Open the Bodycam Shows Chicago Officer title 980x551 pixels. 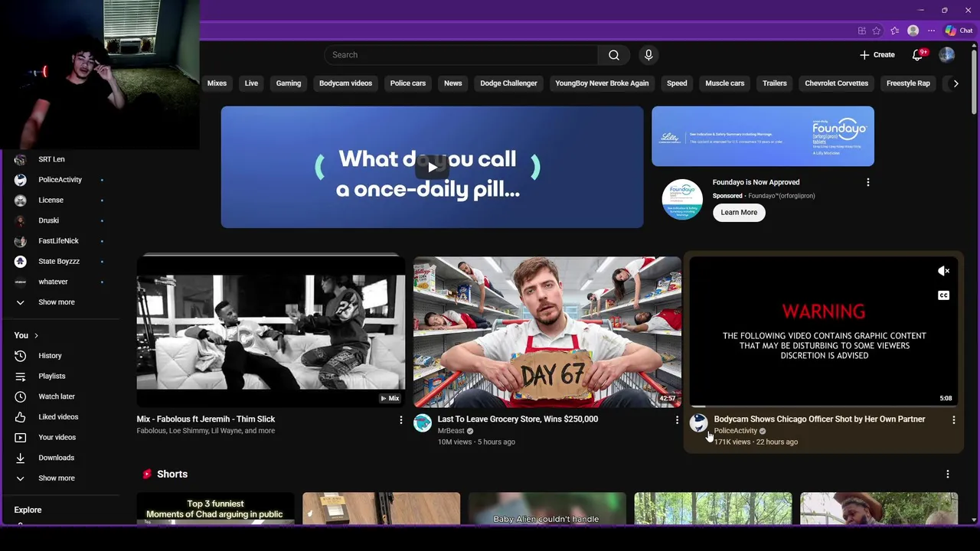pos(819,419)
